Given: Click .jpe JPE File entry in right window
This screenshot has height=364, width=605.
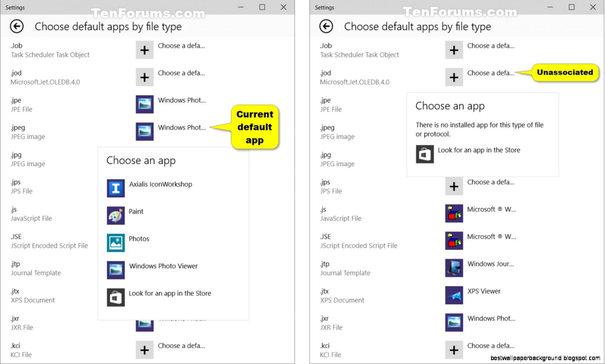Looking at the screenshot, I should pos(331,105).
